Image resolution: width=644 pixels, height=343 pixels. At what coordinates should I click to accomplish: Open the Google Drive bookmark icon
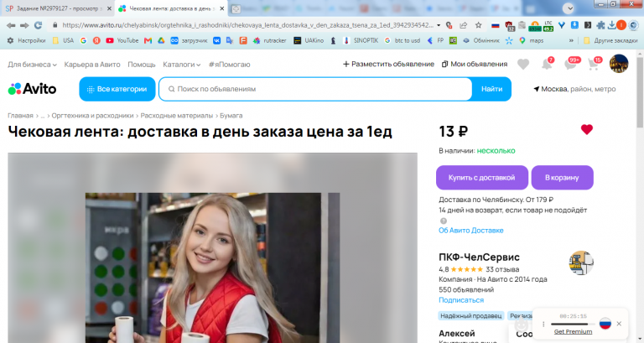(161, 40)
